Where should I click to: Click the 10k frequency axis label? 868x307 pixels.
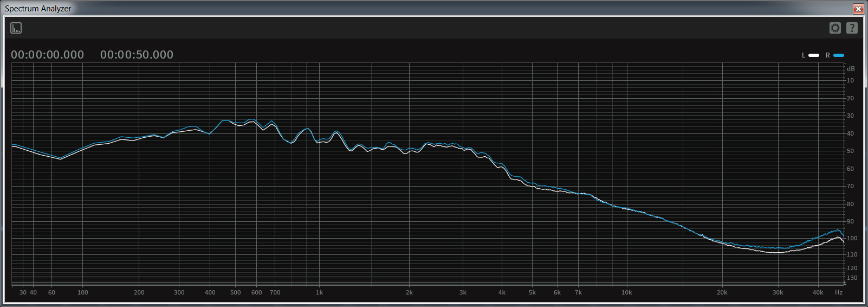point(627,292)
